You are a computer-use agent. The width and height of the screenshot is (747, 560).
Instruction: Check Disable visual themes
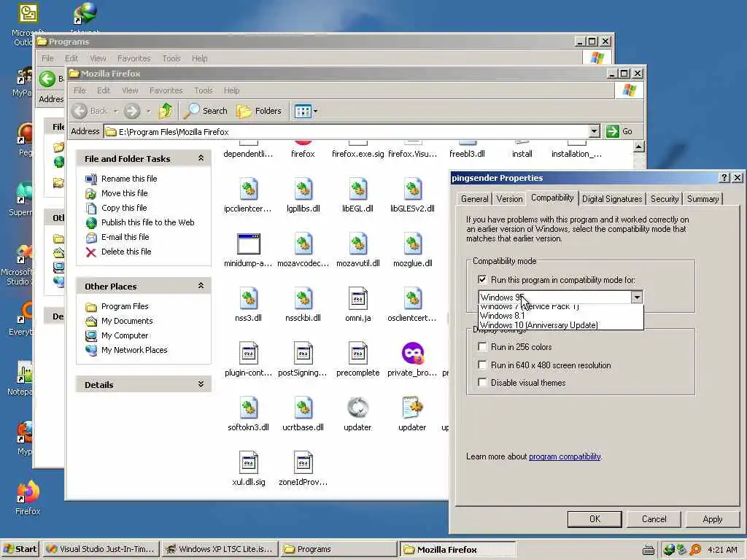click(482, 382)
